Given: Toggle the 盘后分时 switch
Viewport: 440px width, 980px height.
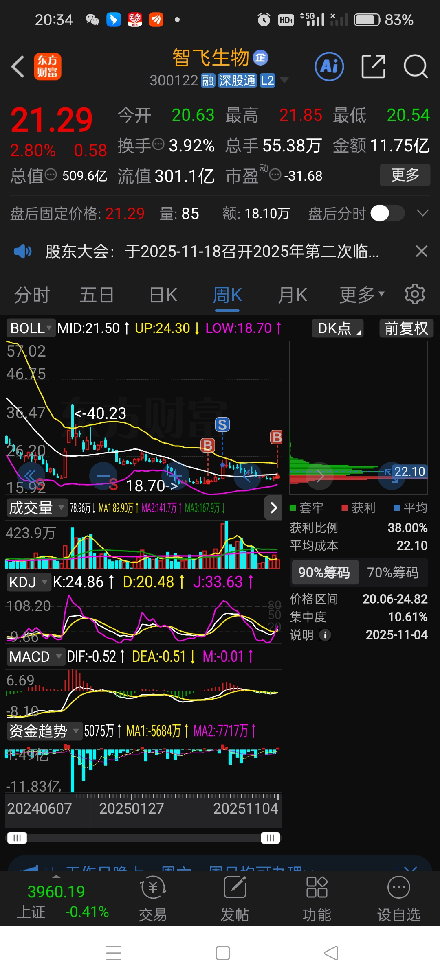Looking at the screenshot, I should tap(387, 213).
